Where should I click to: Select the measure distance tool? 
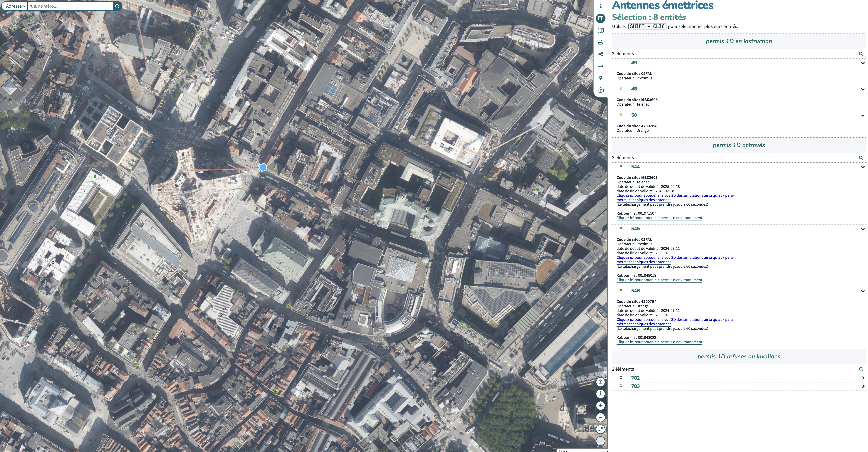tap(600, 66)
